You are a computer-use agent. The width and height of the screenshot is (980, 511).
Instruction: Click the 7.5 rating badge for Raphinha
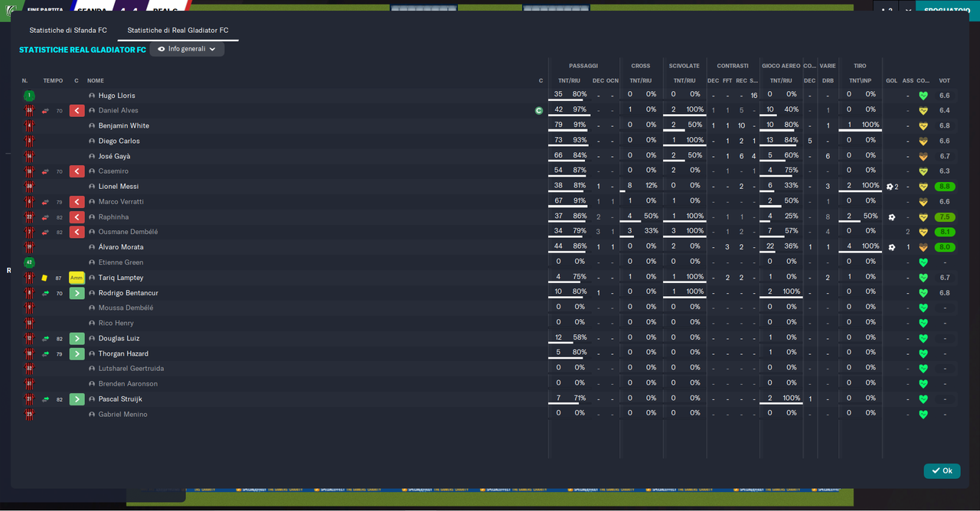pos(945,217)
